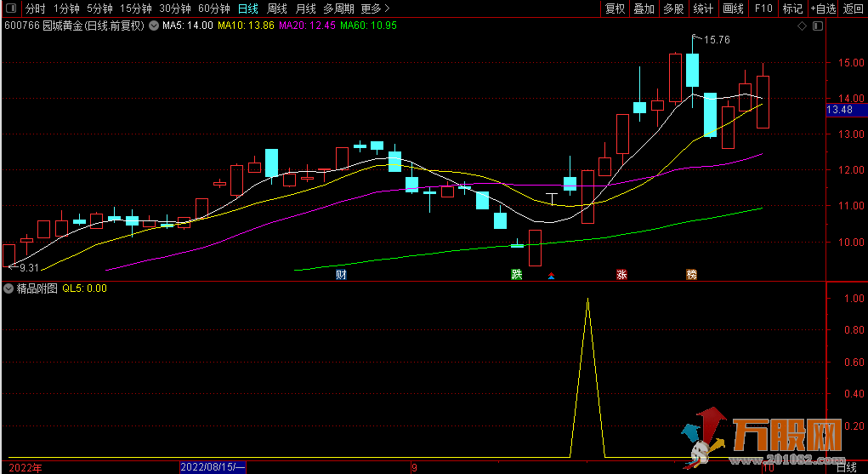Click the 返回 back button
Viewport: 868px width, 474px height.
853,9
